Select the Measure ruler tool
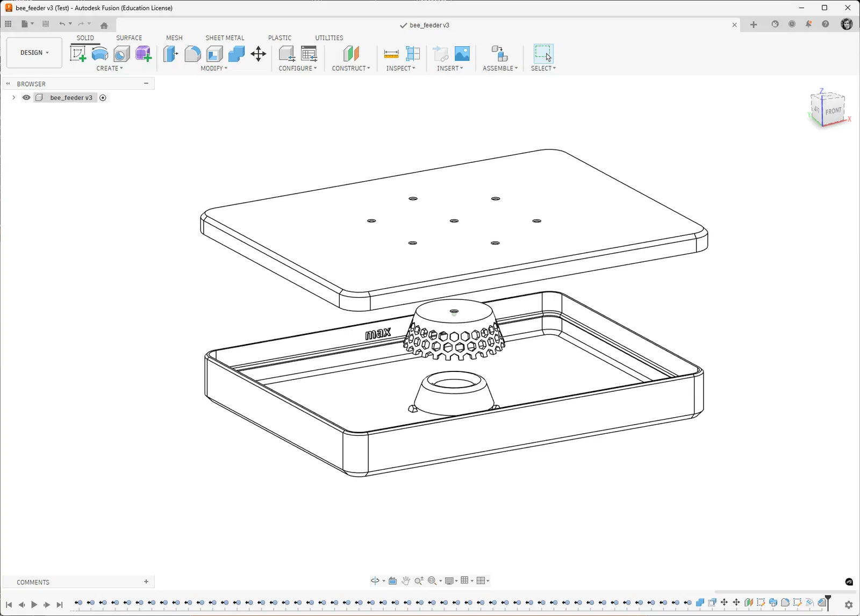The height and width of the screenshot is (616, 860). click(391, 54)
